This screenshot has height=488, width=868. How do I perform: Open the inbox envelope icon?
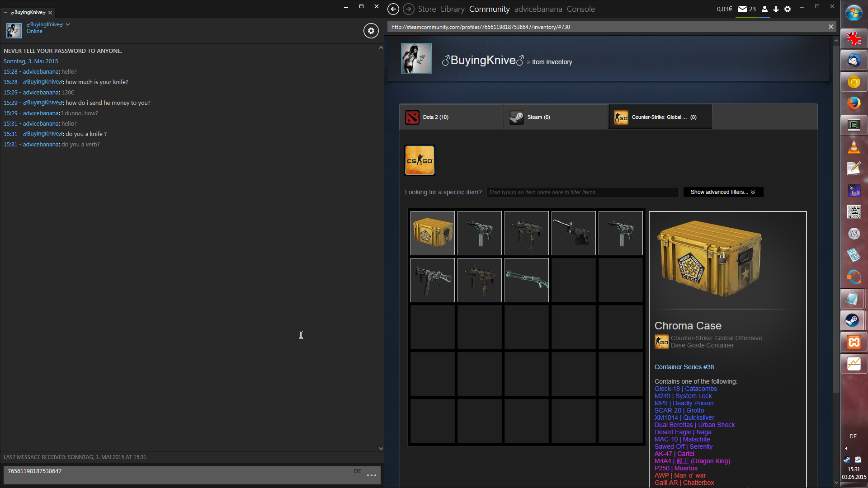(x=742, y=9)
